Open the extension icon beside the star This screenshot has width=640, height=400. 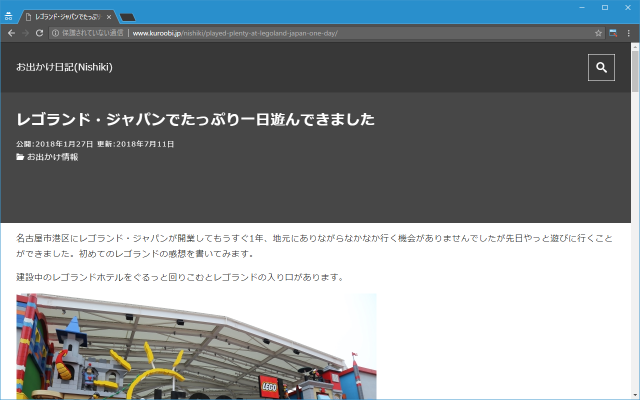point(613,33)
